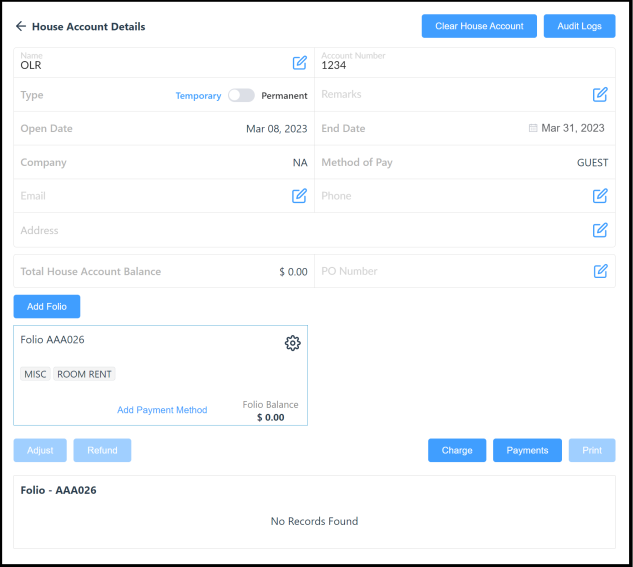Click the Address edit icon

(600, 230)
